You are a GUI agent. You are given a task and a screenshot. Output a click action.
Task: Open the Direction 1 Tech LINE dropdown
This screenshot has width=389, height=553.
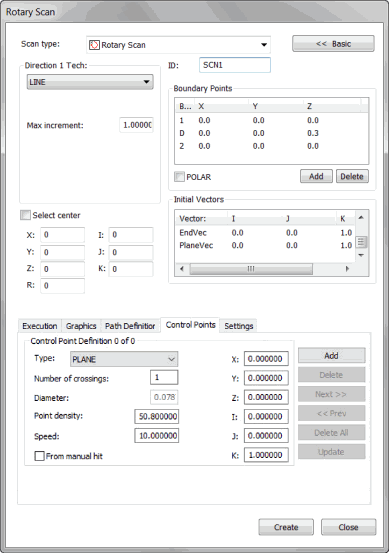point(90,82)
